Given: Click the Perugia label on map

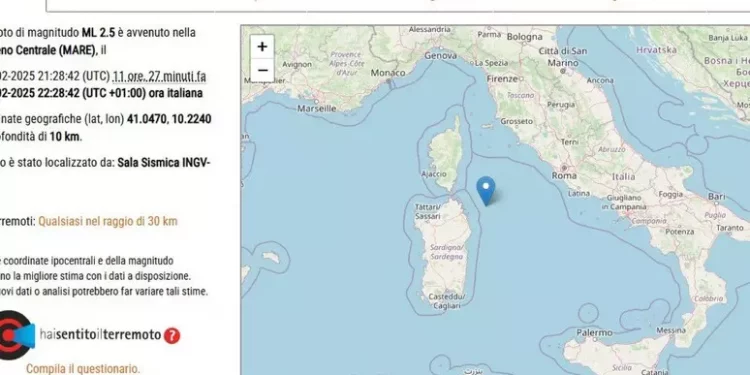Looking at the screenshot, I should coord(561,104).
